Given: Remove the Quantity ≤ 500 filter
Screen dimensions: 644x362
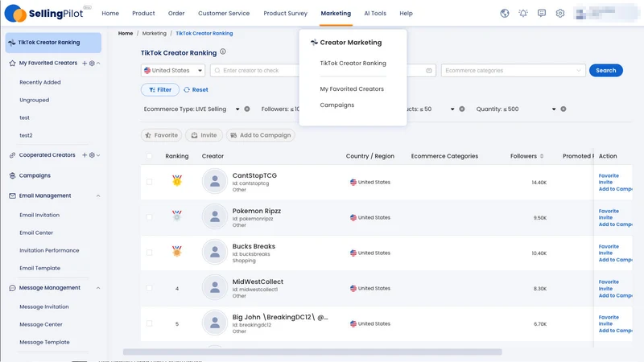Looking at the screenshot, I should 563,109.
